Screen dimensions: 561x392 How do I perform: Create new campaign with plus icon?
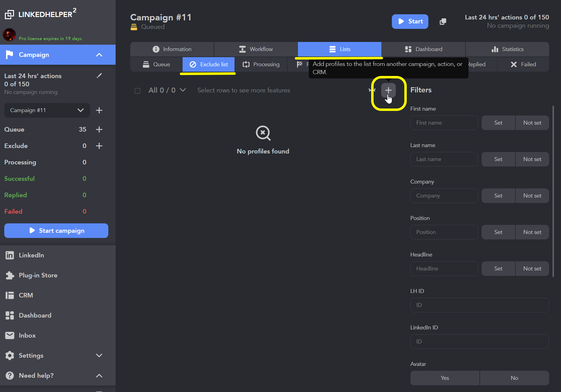(99, 110)
